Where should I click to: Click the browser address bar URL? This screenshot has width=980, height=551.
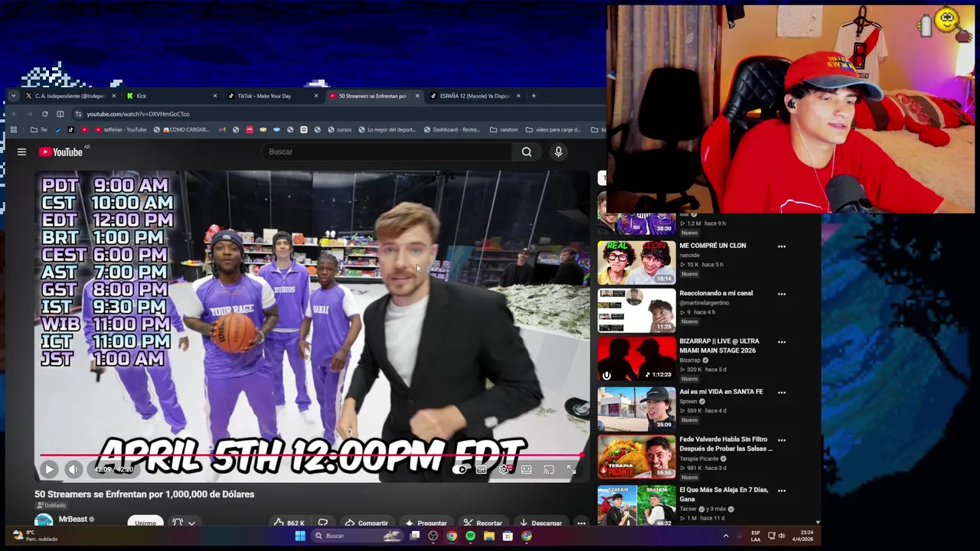tap(138, 114)
